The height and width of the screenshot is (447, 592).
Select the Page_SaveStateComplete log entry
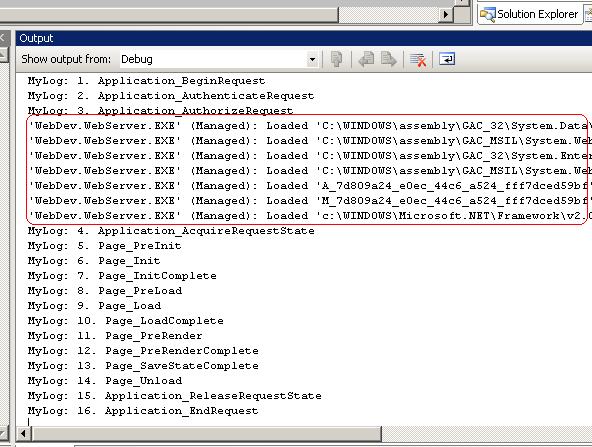[x=143, y=366]
